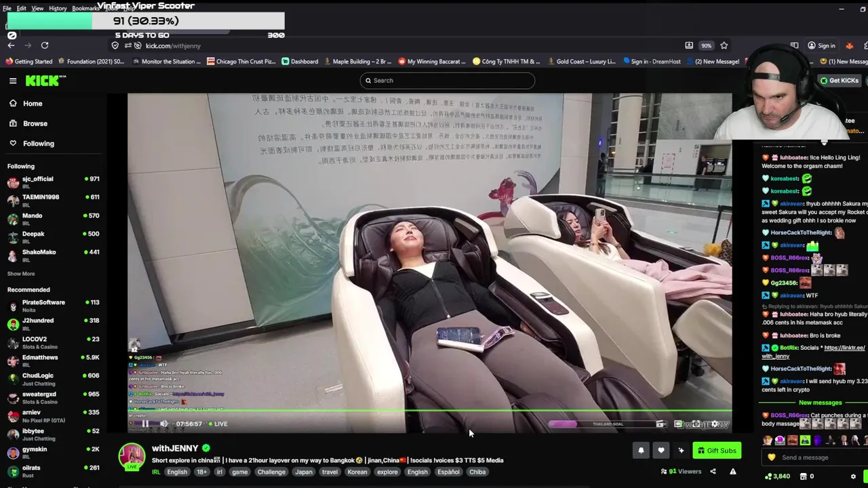Select the Chiba tag

[x=477, y=472]
